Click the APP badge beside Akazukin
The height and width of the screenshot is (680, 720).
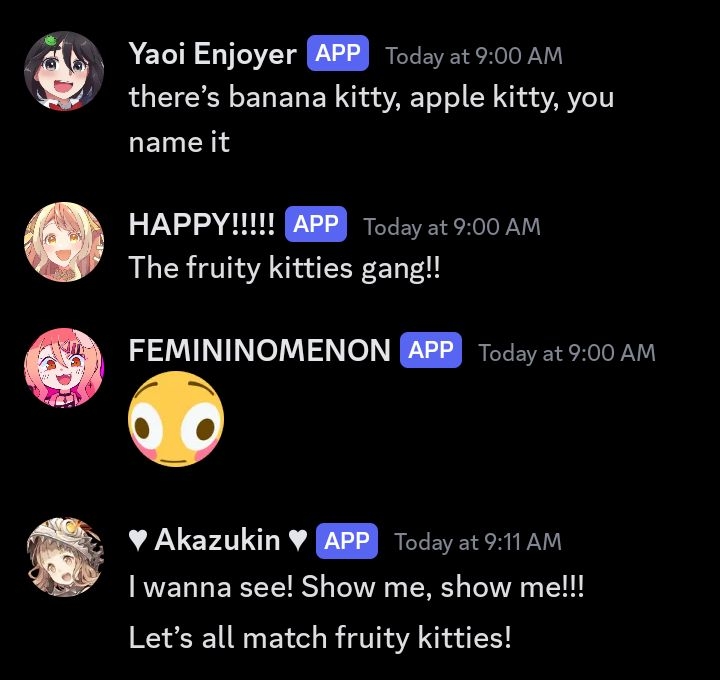click(x=347, y=541)
